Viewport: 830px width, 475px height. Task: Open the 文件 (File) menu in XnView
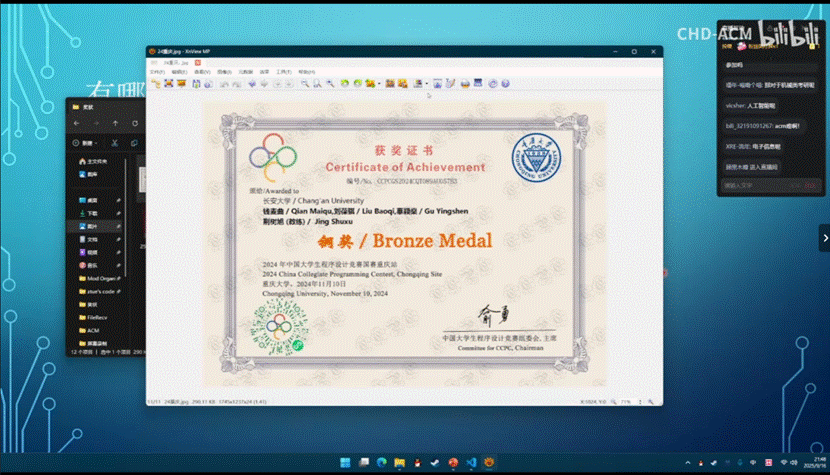pyautogui.click(x=156, y=72)
